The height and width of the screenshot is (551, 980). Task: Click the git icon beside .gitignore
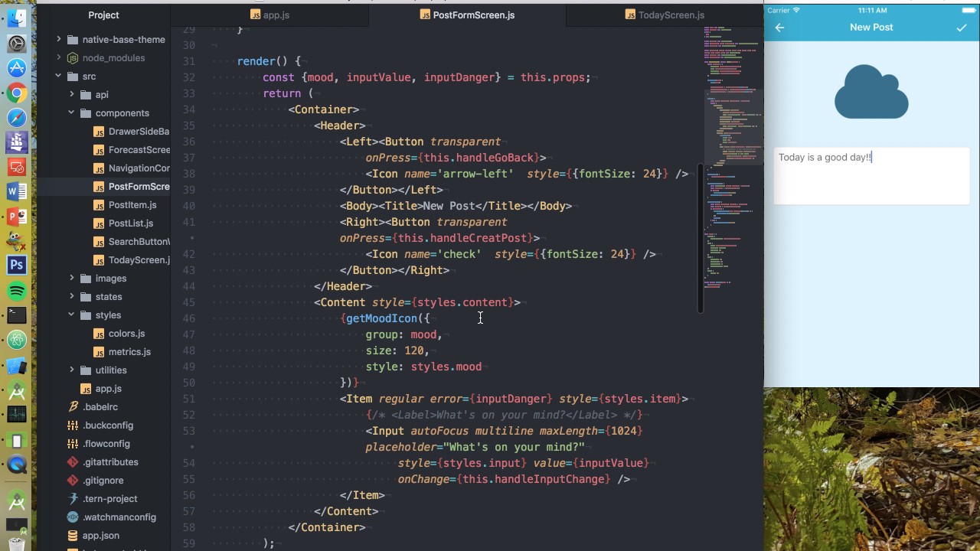pyautogui.click(x=73, y=481)
